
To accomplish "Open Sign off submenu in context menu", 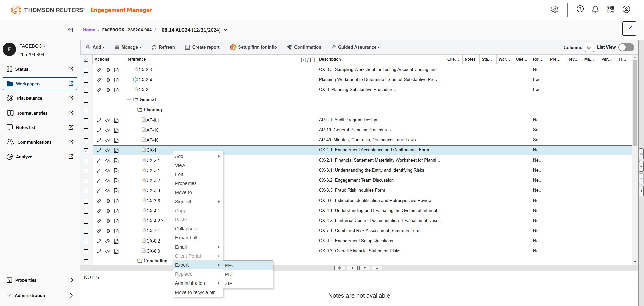I will pos(198,202).
